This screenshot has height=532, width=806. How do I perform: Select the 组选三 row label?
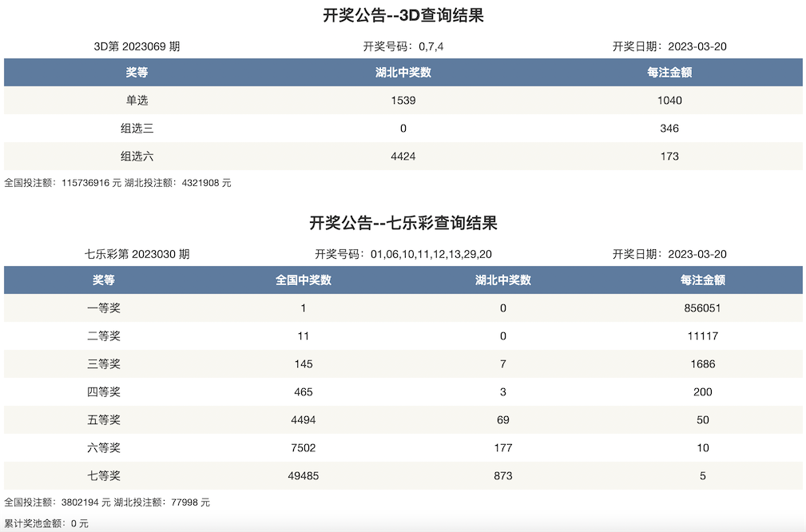[x=137, y=129]
